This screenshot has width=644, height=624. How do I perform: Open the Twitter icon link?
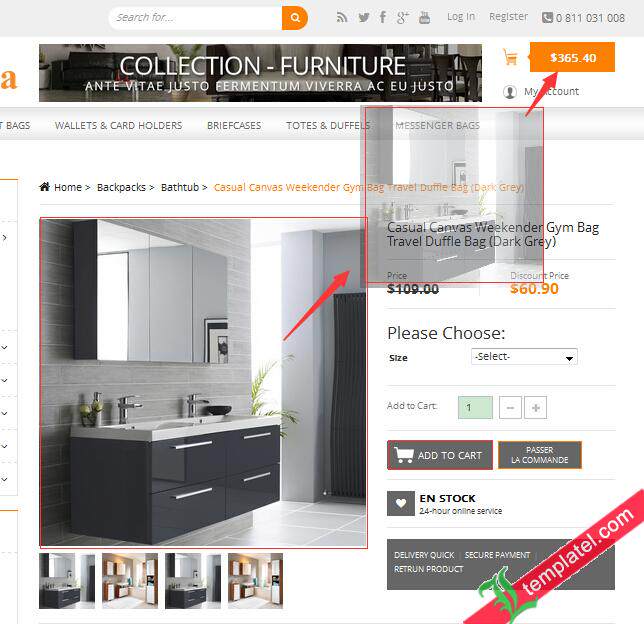click(363, 17)
